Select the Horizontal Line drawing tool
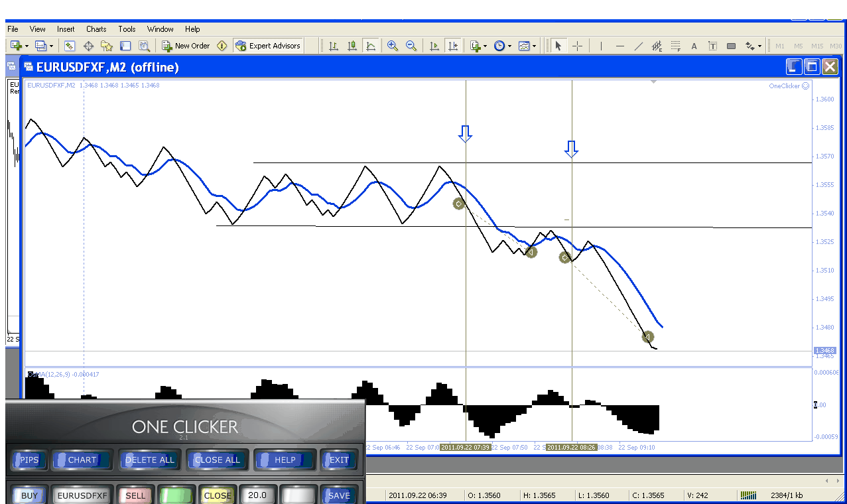The width and height of the screenshot is (847, 504). 619,46
